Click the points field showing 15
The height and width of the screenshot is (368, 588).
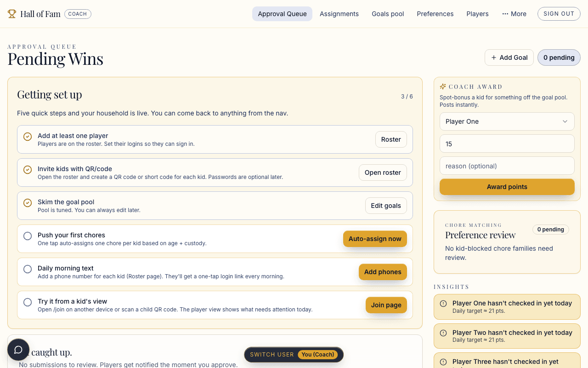[x=507, y=144]
